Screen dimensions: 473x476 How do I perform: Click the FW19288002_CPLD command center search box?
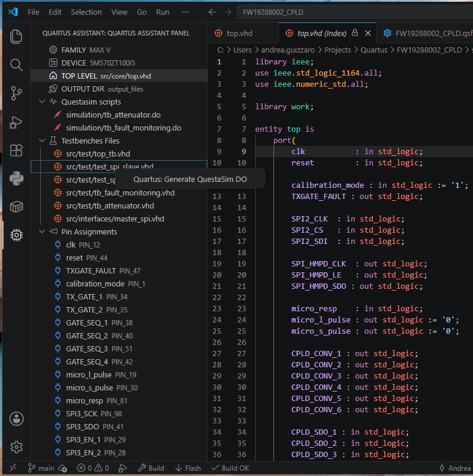tap(354, 12)
